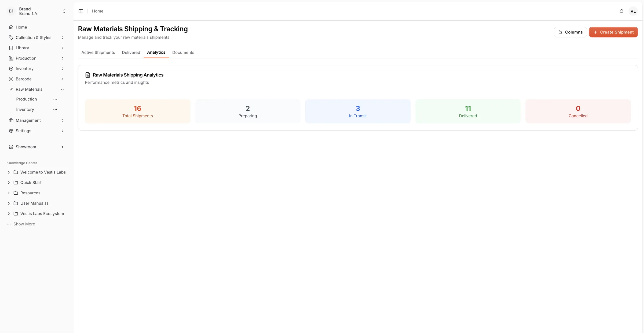This screenshot has height=333, width=644.
Task: Click the Home breadcrumb link
Action: point(98,11)
